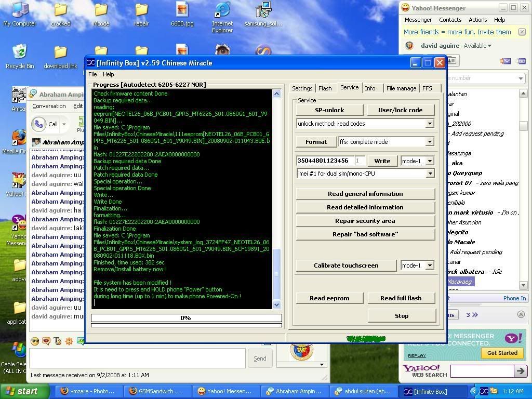Switch to the File manage tab

(x=401, y=88)
